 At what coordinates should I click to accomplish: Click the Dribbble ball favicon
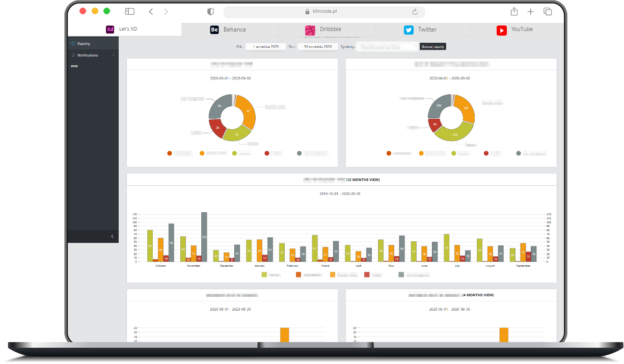(310, 30)
